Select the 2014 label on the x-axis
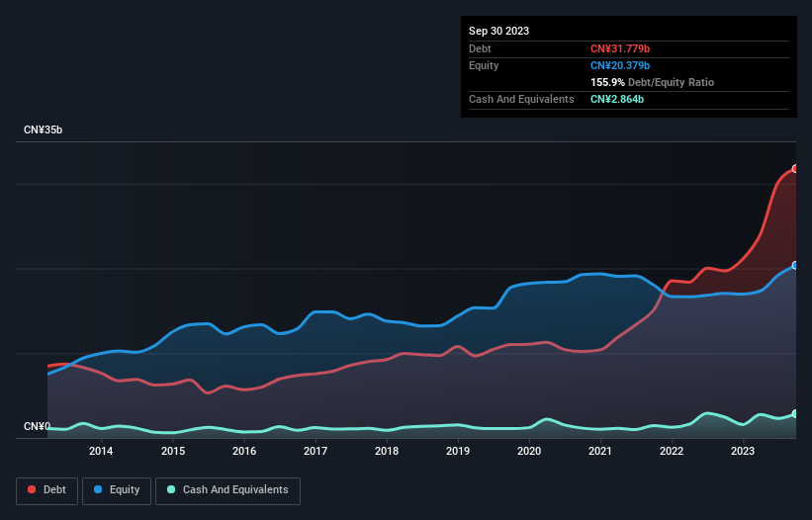812x520 pixels. pyautogui.click(x=101, y=452)
